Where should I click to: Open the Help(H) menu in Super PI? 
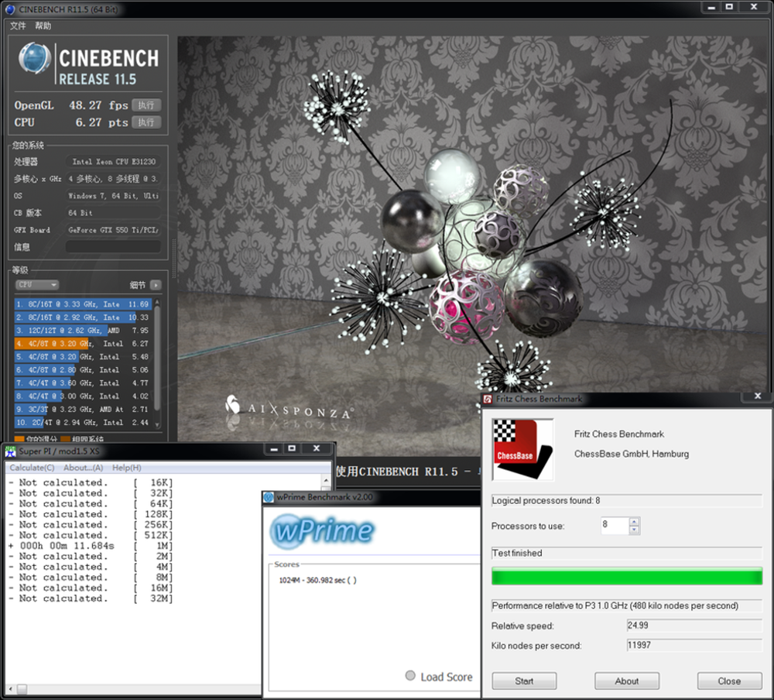click(x=126, y=468)
